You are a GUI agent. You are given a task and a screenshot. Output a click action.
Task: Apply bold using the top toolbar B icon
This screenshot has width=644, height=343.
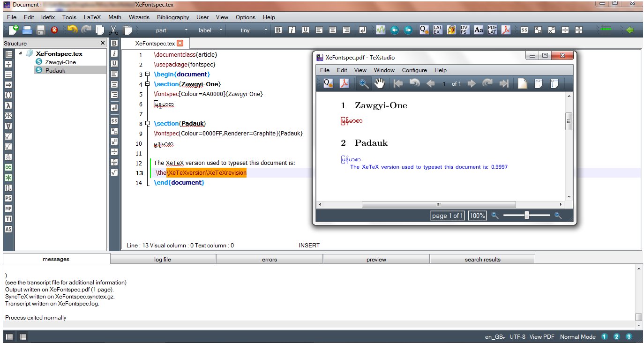(x=278, y=30)
